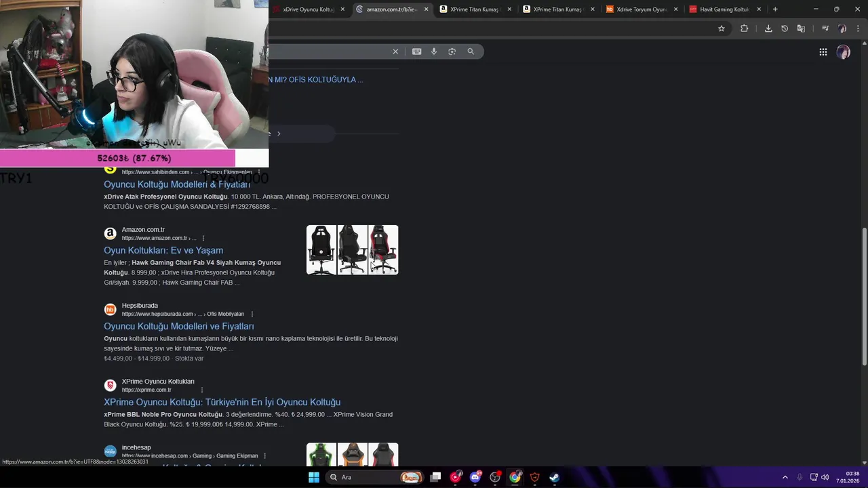This screenshot has height=488, width=868.
Task: Open the clock showing 00:38
Action: coord(848,477)
